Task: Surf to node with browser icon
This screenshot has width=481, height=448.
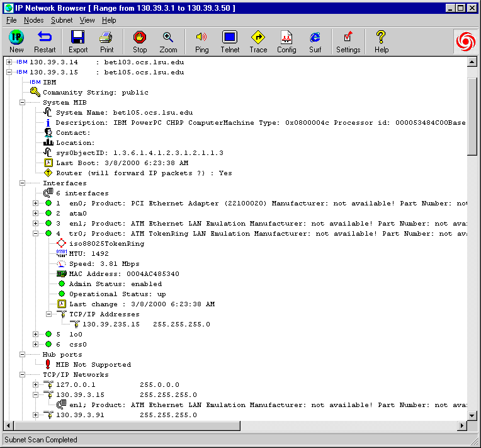Action: pyautogui.click(x=315, y=42)
